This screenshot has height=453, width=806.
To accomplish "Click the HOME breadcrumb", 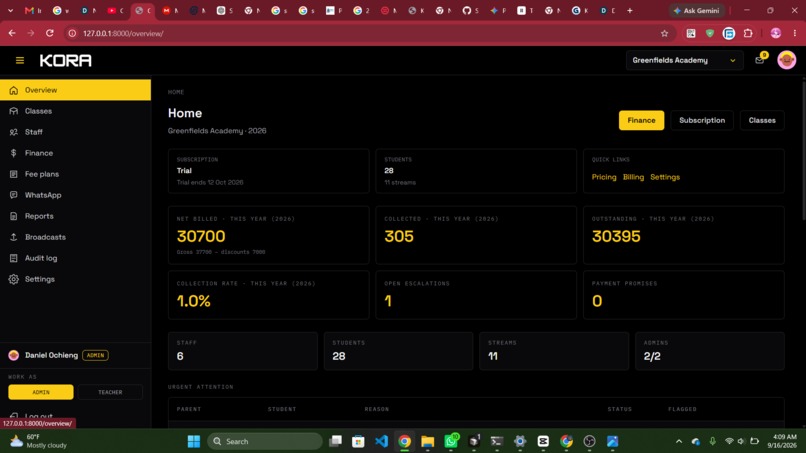I will click(x=175, y=92).
